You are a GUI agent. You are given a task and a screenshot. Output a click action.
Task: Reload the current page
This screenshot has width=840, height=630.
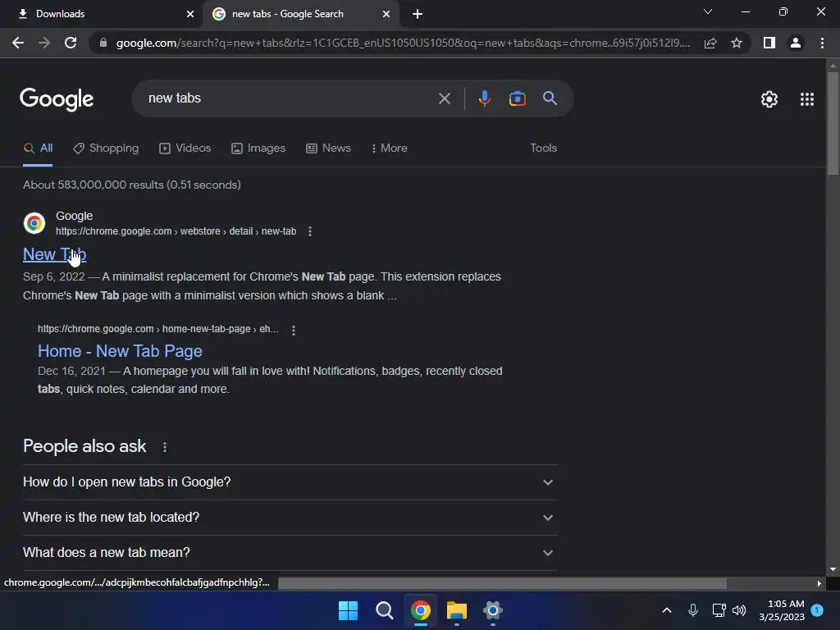(x=71, y=43)
